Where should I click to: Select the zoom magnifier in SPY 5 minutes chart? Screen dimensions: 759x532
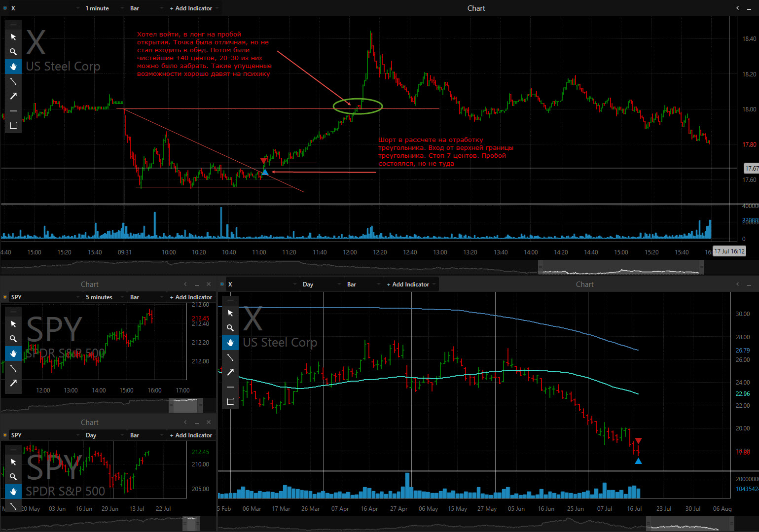tap(13, 339)
